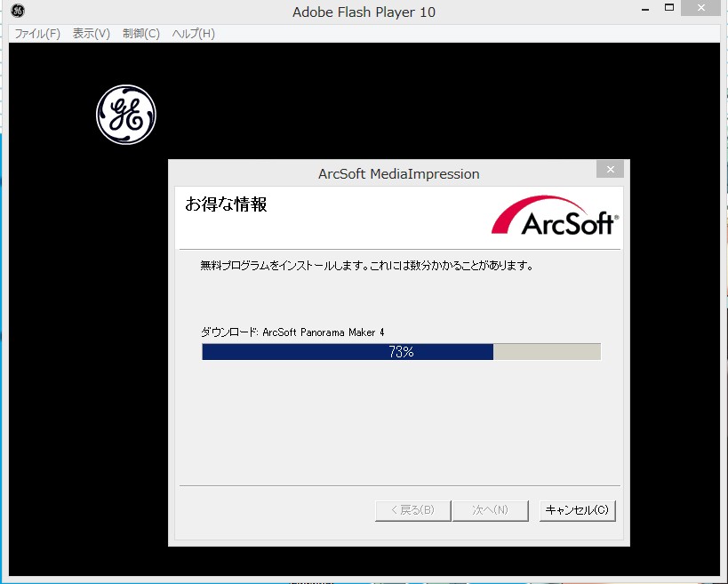Viewport: 728px width, 584px height.
Task: Click the ArcSoft MediaImpression dialog title
Action: click(399, 173)
